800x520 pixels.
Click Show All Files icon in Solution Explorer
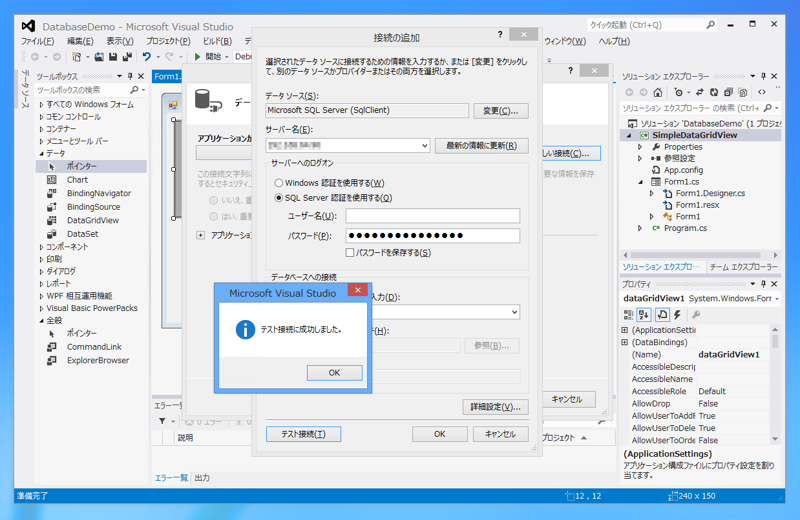pyautogui.click(x=742, y=92)
